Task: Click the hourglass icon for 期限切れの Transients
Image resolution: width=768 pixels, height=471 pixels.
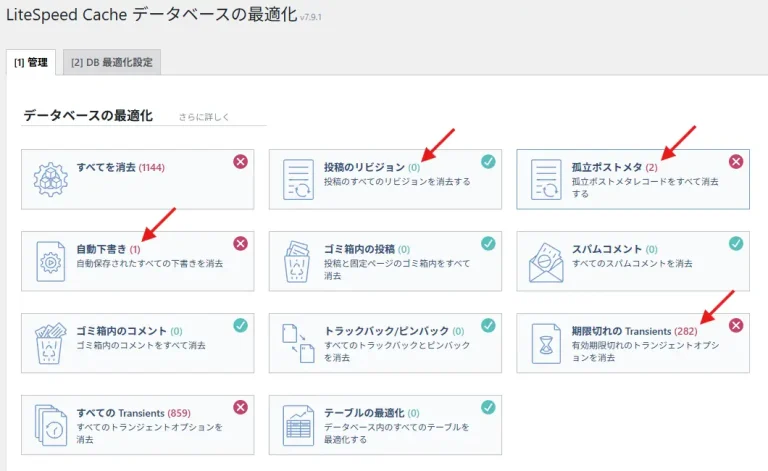Action: [x=546, y=343]
